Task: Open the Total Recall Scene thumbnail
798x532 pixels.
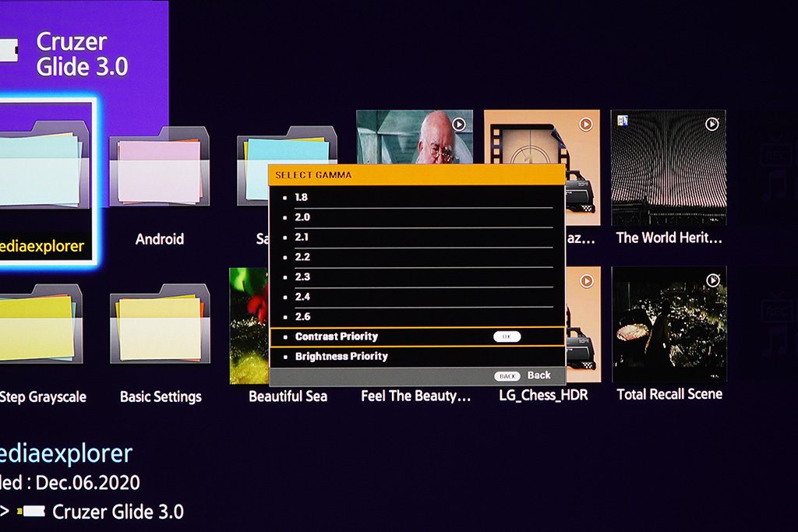Action: point(669,324)
